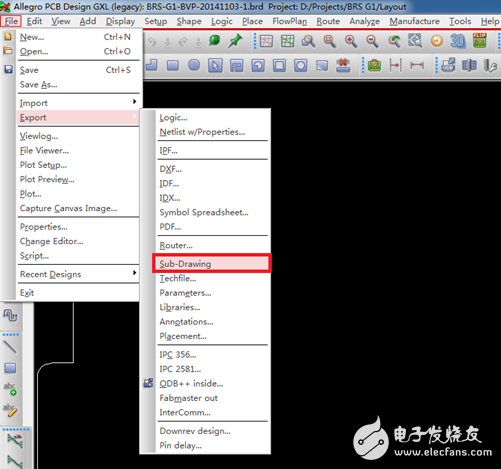Click the ODB++ inside menu icon
The width and height of the screenshot is (501, 469).
click(148, 383)
